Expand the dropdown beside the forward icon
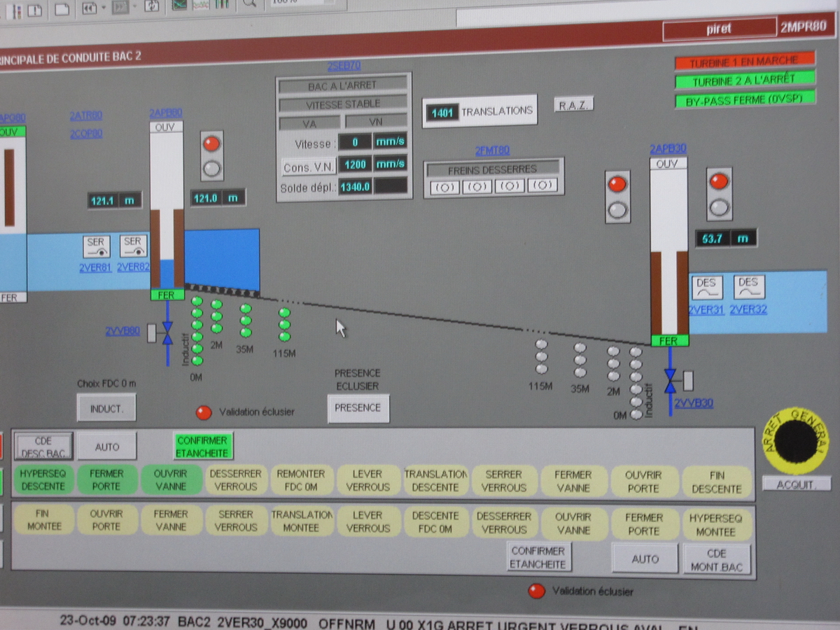 (x=134, y=8)
